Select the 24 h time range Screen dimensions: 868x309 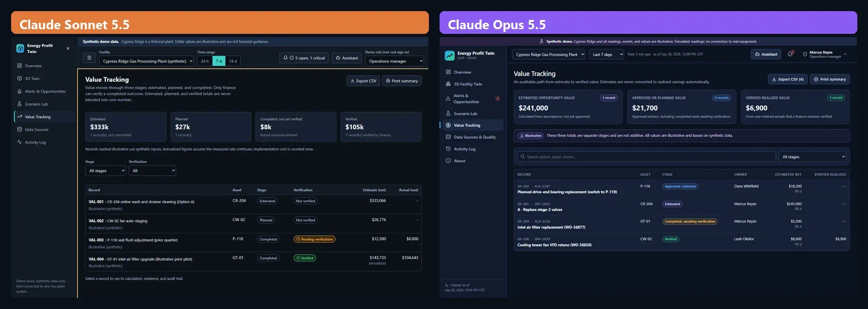tap(204, 61)
